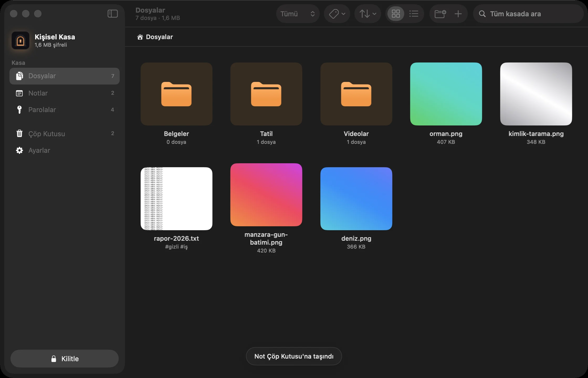588x378 pixels.
Task: Select the Dosyalar breadcrumb label
Action: tap(159, 37)
